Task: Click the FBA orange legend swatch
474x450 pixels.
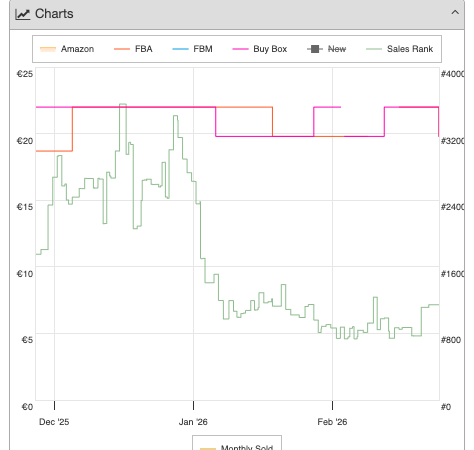Action: click(122, 49)
